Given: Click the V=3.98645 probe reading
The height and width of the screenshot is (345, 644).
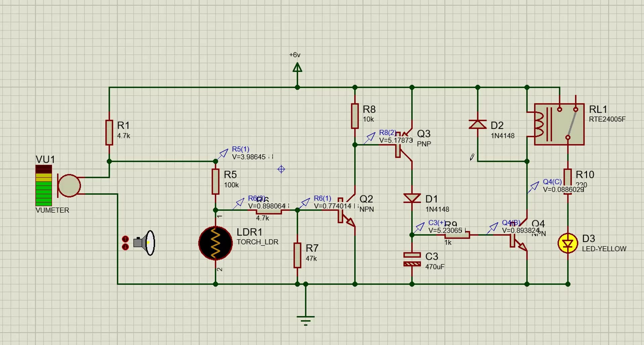Looking at the screenshot, I should click(249, 157).
